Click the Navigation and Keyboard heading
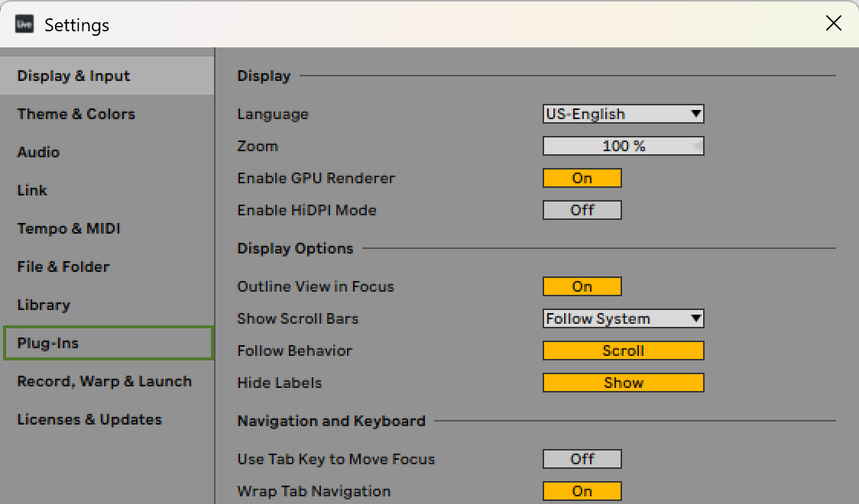The width and height of the screenshot is (859, 504). coord(332,421)
